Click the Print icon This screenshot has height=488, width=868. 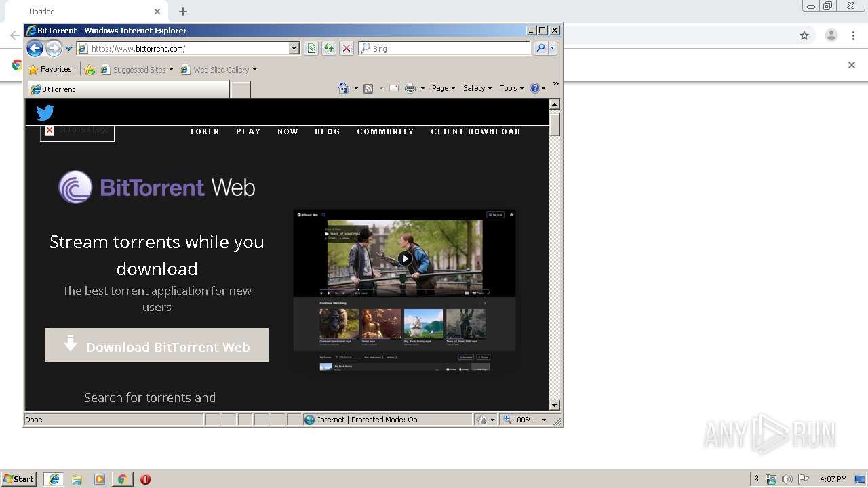410,88
